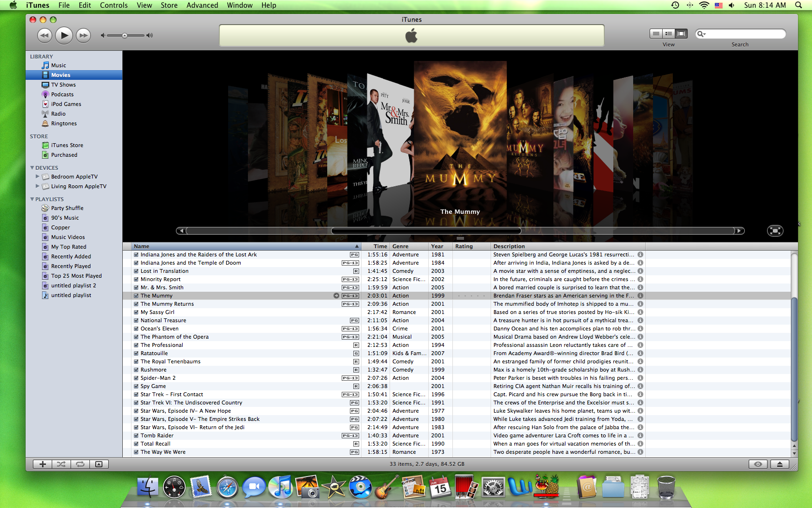Start playback with the Play button
The image size is (812, 508).
tap(64, 35)
